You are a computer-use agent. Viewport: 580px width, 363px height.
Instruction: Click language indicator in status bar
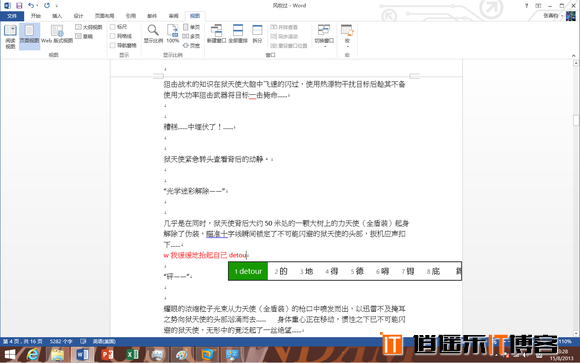tap(104, 341)
